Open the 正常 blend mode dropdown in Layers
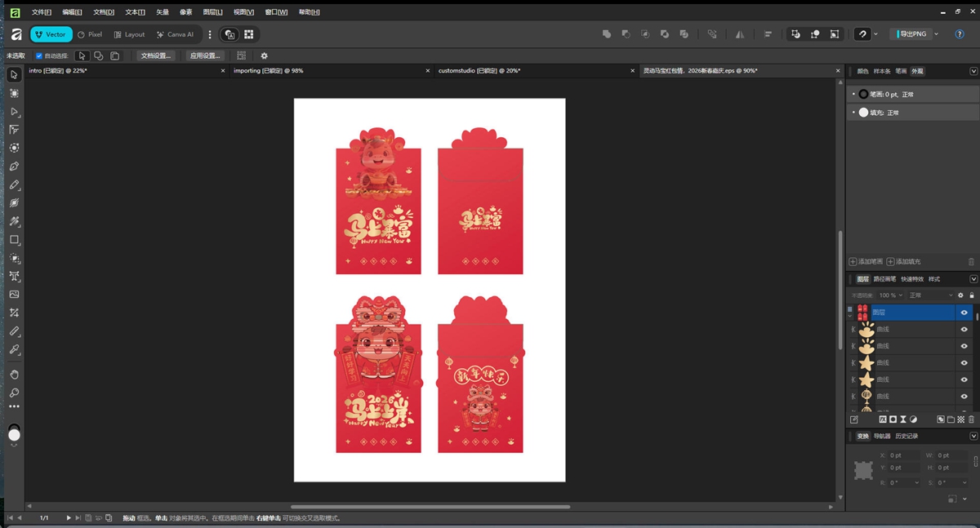980x528 pixels. pyautogui.click(x=930, y=295)
